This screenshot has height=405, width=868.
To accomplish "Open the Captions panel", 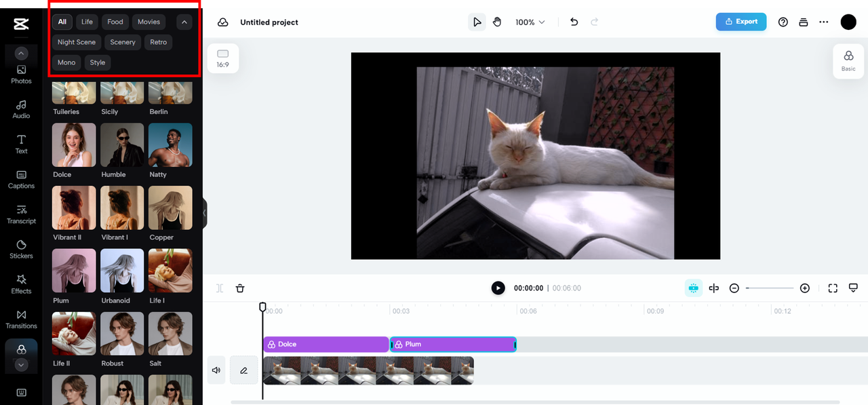I will (21, 180).
